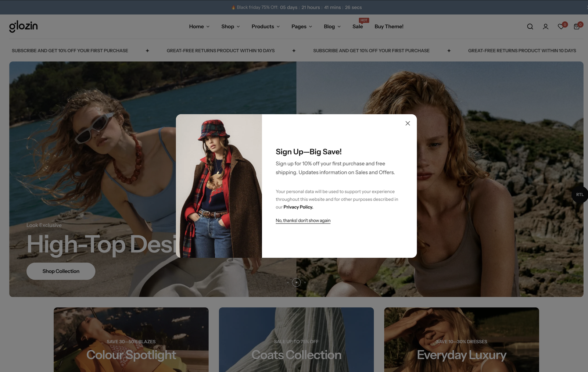Viewport: 588px width, 372px height.
Task: Click the active hero slider dot
Action: [296, 282]
